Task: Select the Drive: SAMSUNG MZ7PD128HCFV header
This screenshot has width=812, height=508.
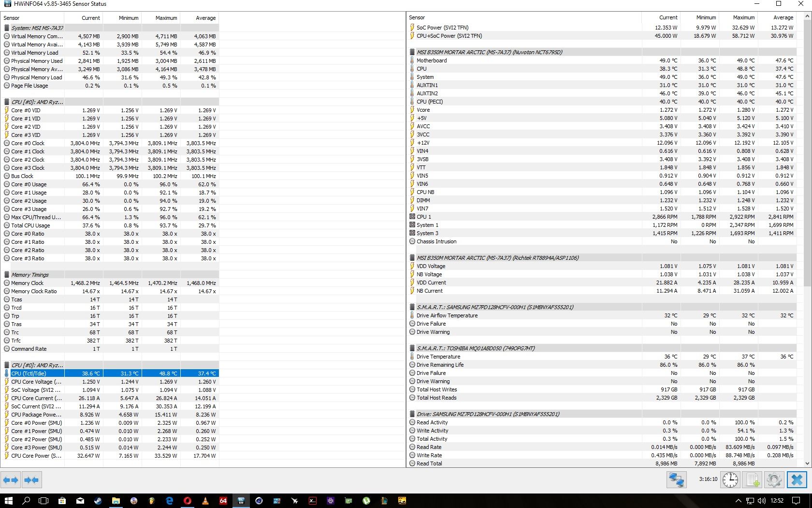Action: (x=602, y=414)
